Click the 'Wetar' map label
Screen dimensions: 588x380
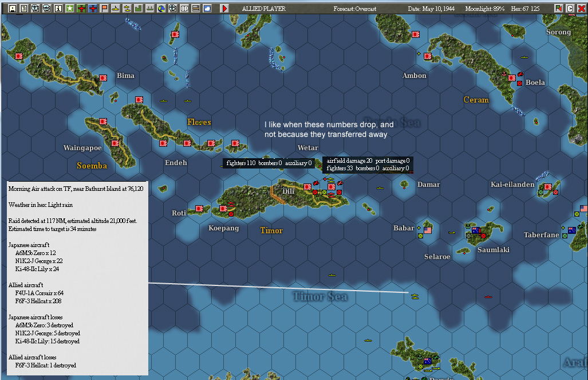[x=308, y=147]
